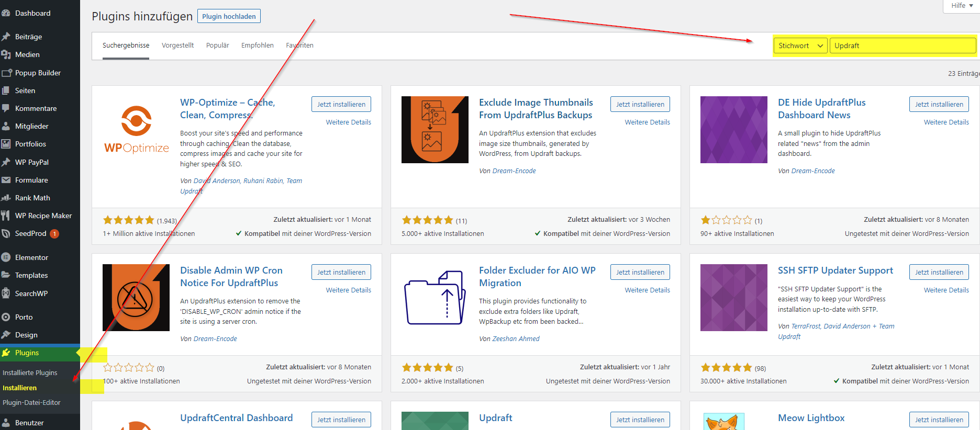Viewport: 980px width, 430px height.
Task: Click the Elementor circle icon
Action: (6, 257)
